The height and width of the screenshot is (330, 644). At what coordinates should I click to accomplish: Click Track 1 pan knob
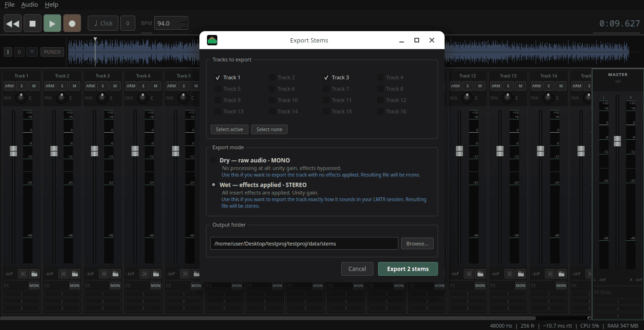coord(21,98)
